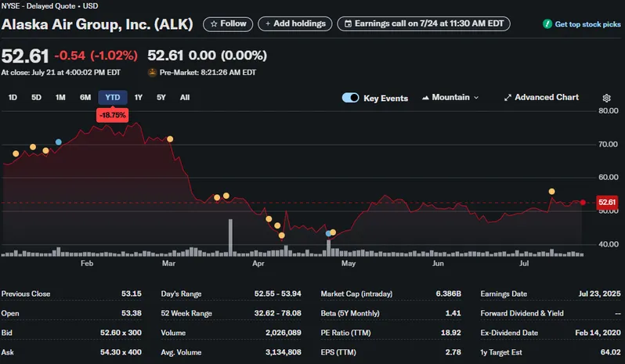The image size is (625, 364).
Task: Click the EPS (TTM) value 2.78
Action: [x=453, y=352]
